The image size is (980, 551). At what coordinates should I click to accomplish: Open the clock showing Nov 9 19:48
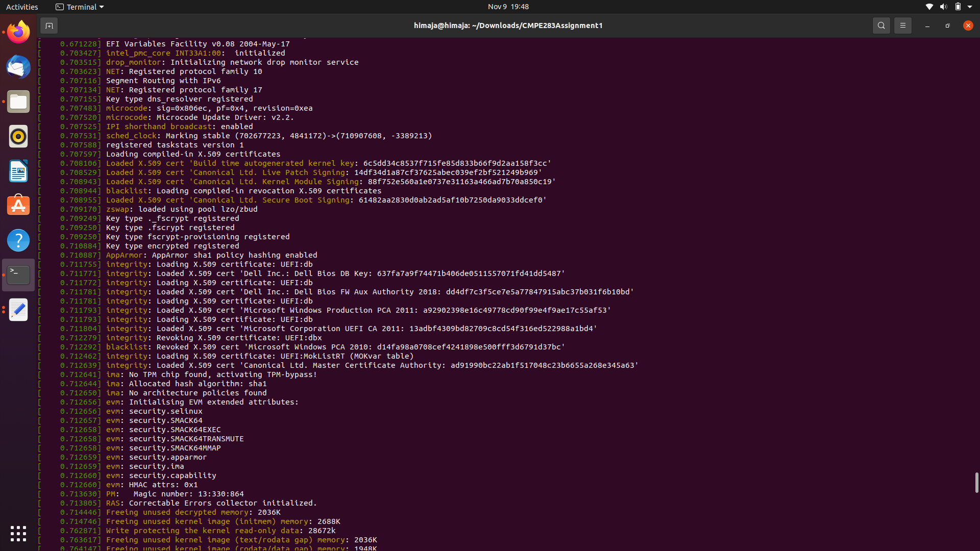[508, 7]
